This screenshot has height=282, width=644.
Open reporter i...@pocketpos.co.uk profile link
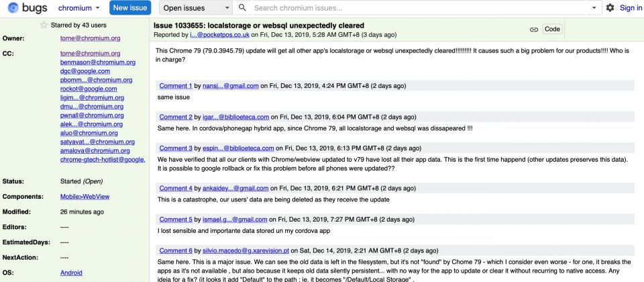pos(220,34)
